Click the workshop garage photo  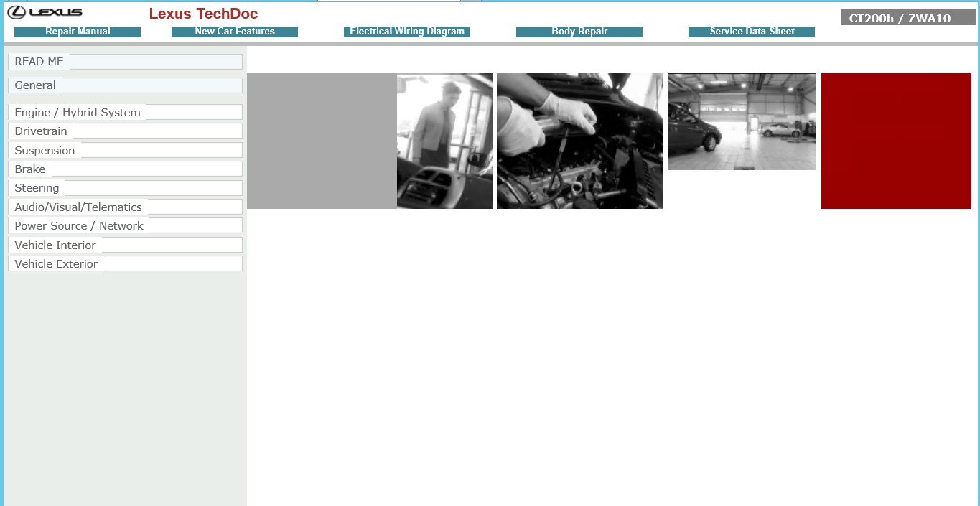pyautogui.click(x=742, y=121)
